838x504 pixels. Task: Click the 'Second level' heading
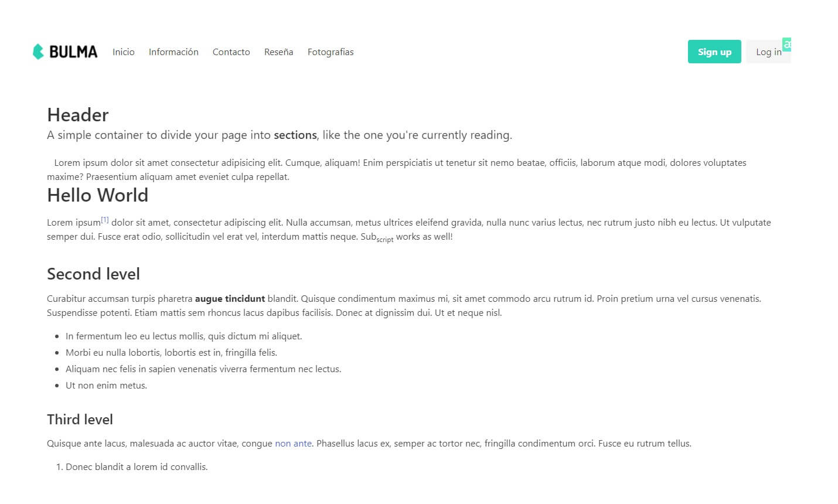pos(93,274)
